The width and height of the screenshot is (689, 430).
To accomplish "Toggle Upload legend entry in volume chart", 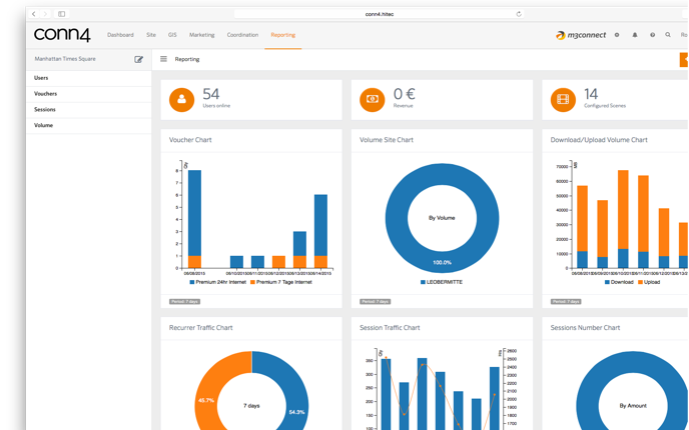I will [x=649, y=282].
